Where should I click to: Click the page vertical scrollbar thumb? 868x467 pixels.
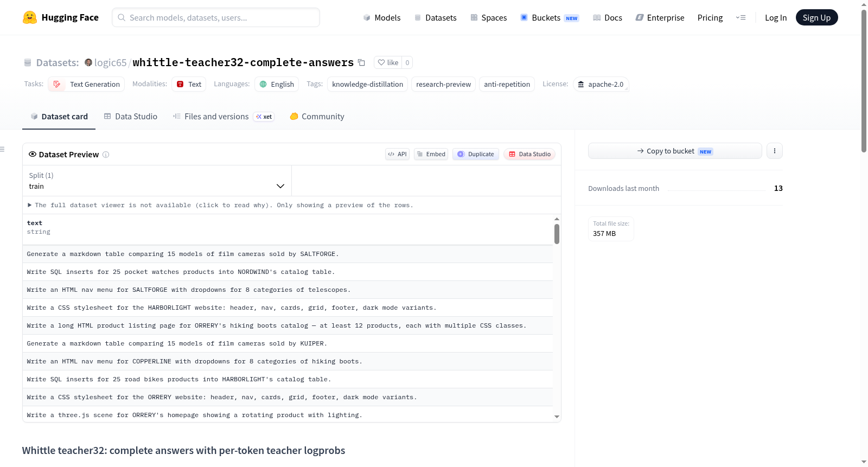(864, 81)
